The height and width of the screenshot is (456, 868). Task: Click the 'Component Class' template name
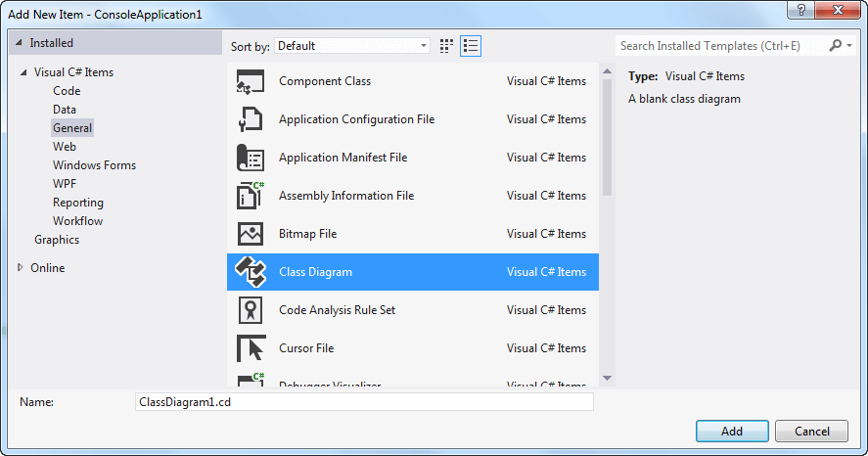click(x=325, y=81)
